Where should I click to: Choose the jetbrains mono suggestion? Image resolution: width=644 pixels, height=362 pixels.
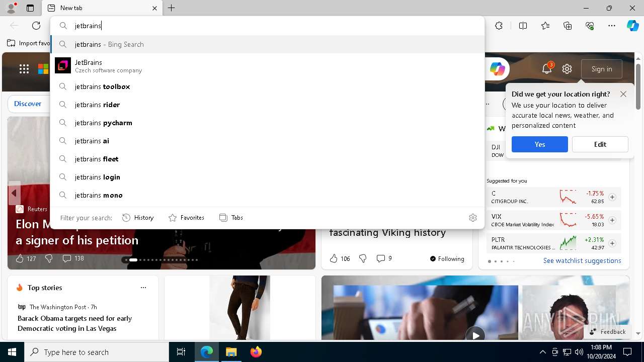[x=267, y=195]
